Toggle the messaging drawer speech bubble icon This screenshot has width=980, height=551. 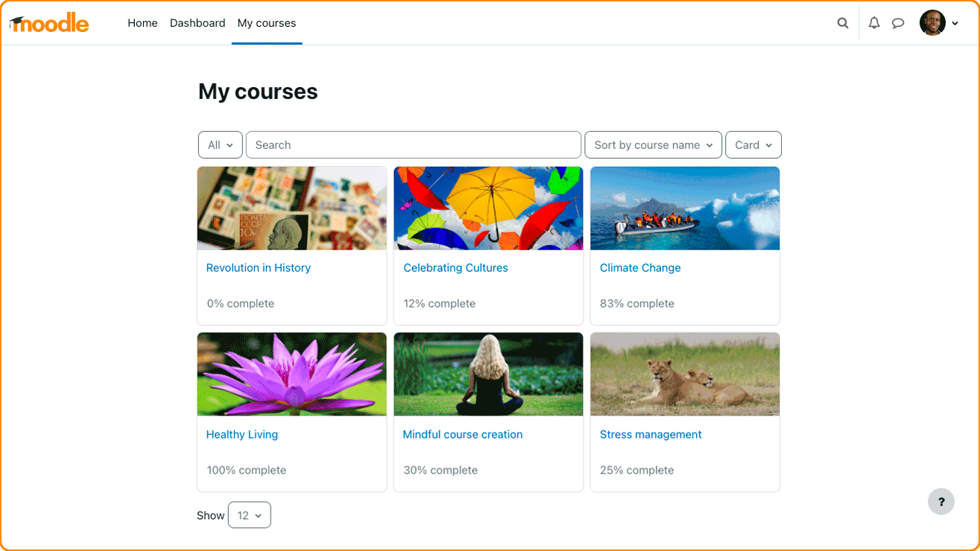[898, 23]
